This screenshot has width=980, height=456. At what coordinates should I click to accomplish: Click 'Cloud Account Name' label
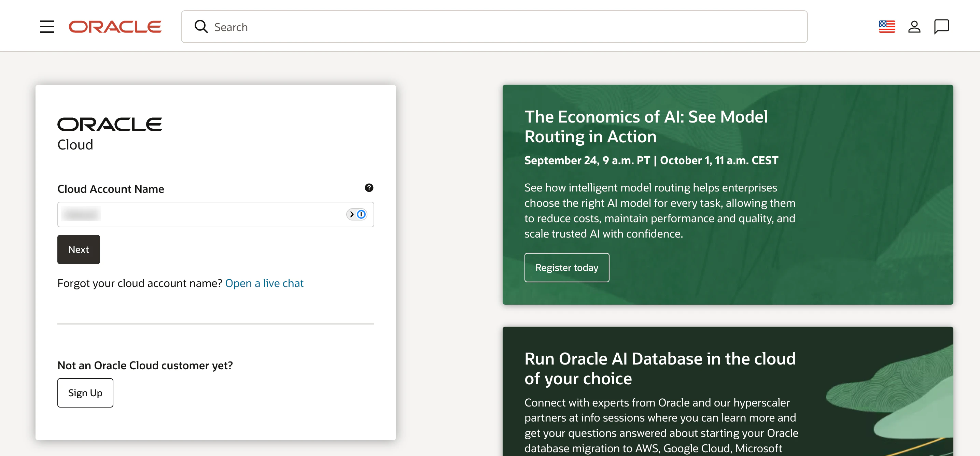111,189
